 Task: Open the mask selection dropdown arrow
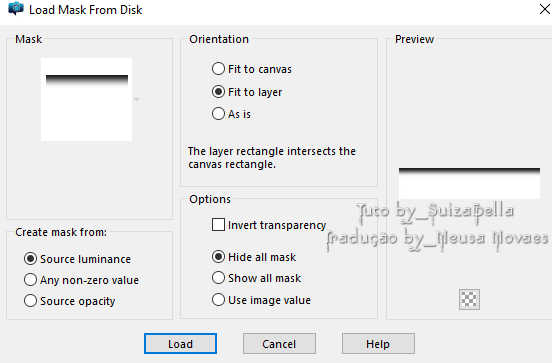pos(137,99)
